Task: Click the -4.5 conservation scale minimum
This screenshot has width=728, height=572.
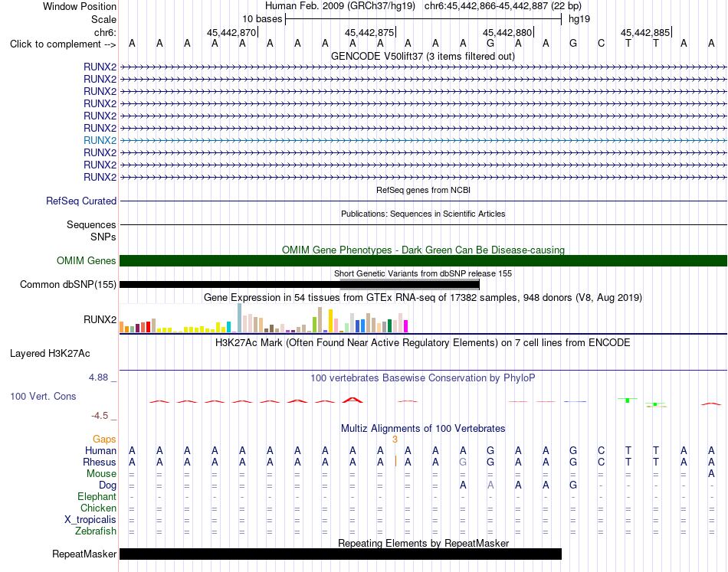Action: tap(100, 416)
